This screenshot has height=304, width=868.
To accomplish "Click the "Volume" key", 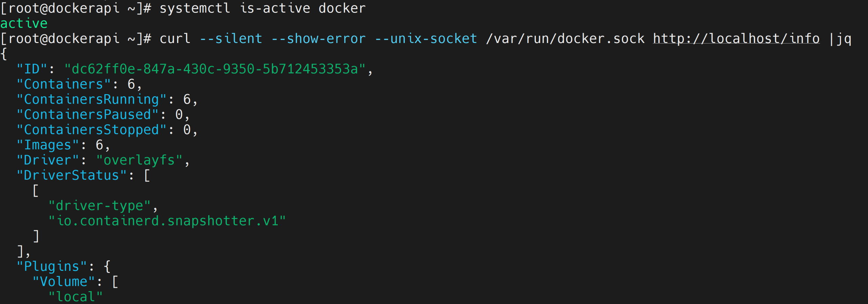I will (x=63, y=282).
